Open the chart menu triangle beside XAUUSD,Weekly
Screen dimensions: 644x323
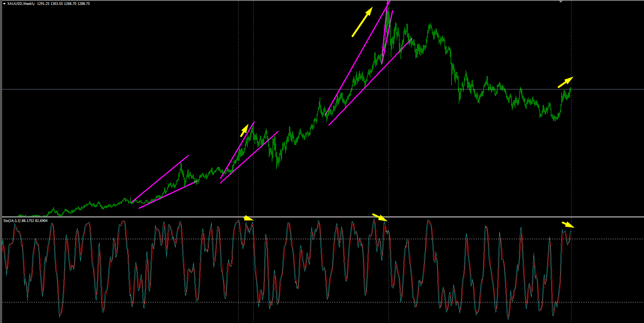4,4
